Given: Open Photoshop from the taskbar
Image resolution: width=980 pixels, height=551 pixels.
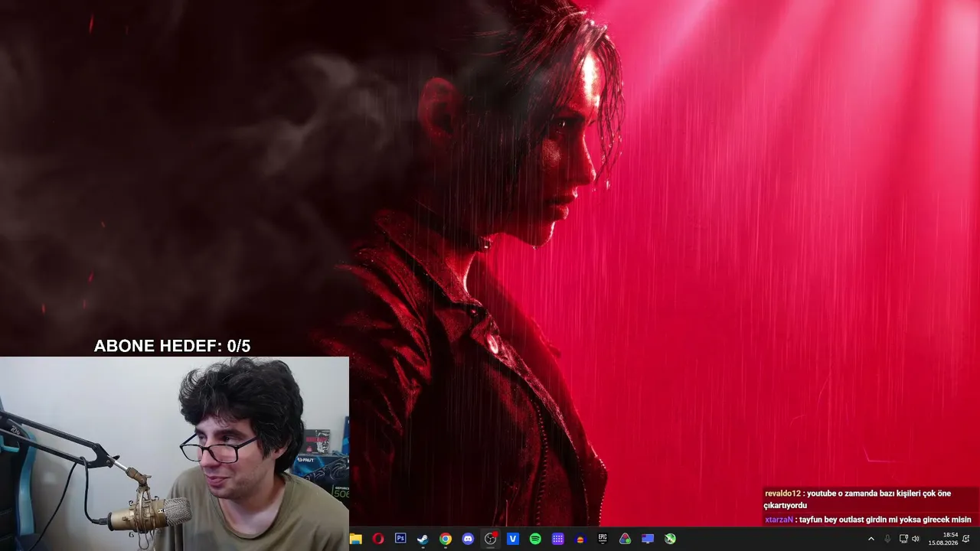Looking at the screenshot, I should tap(400, 539).
